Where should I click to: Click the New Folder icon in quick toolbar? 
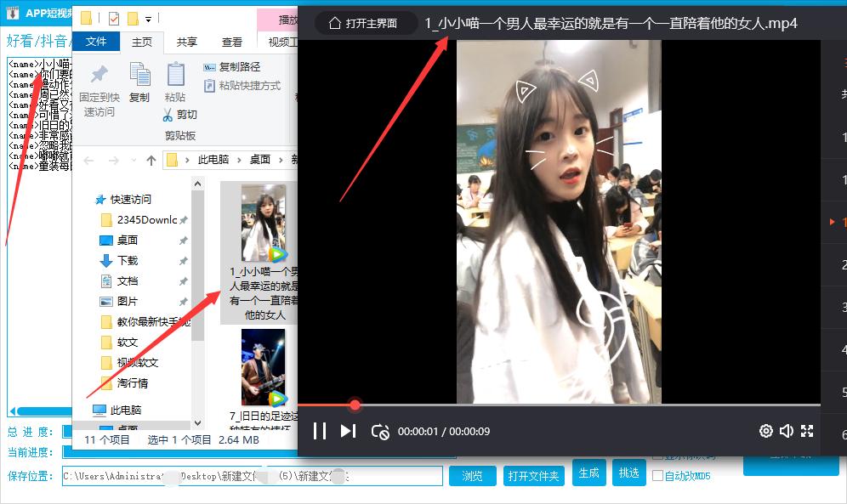[133, 19]
